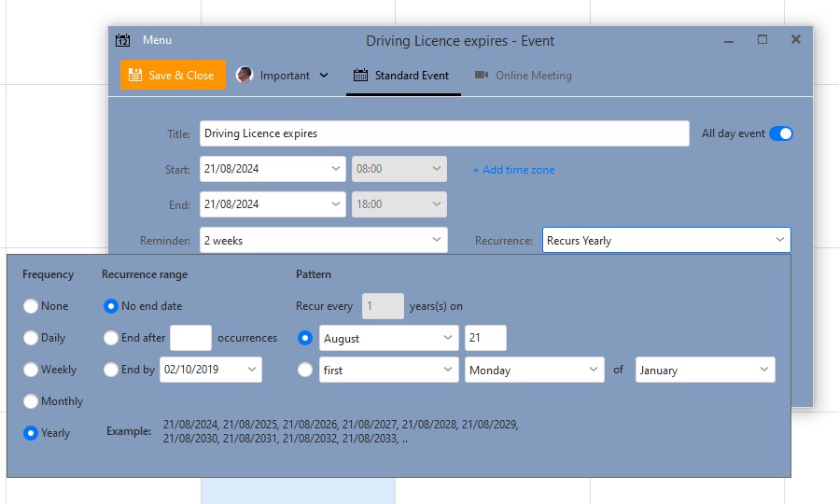
Task: Click the Online Meeting camera icon
Action: [x=482, y=75]
